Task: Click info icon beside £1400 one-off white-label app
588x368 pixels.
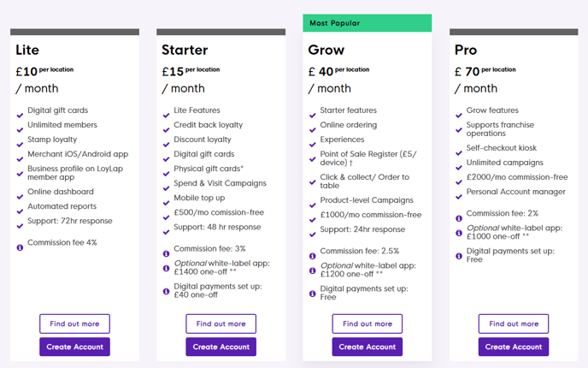Action: [x=166, y=268]
